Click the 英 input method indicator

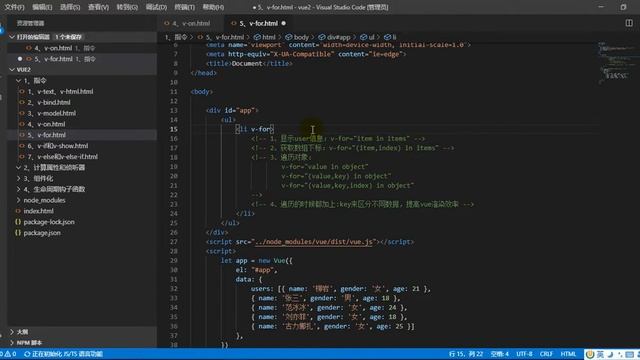600,354
